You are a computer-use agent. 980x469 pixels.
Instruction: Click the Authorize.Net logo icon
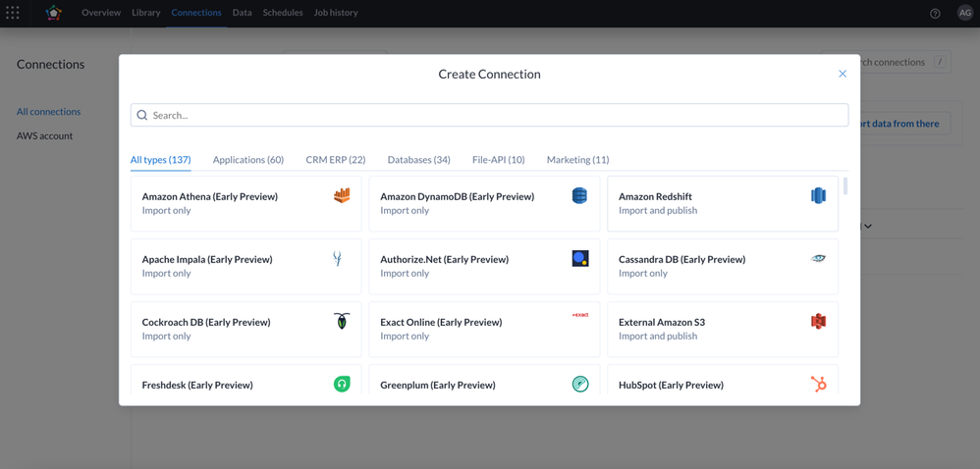(x=580, y=259)
